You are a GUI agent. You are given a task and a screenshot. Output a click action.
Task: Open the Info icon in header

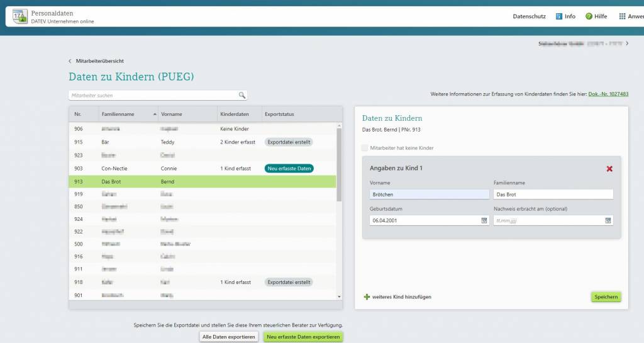pyautogui.click(x=559, y=16)
